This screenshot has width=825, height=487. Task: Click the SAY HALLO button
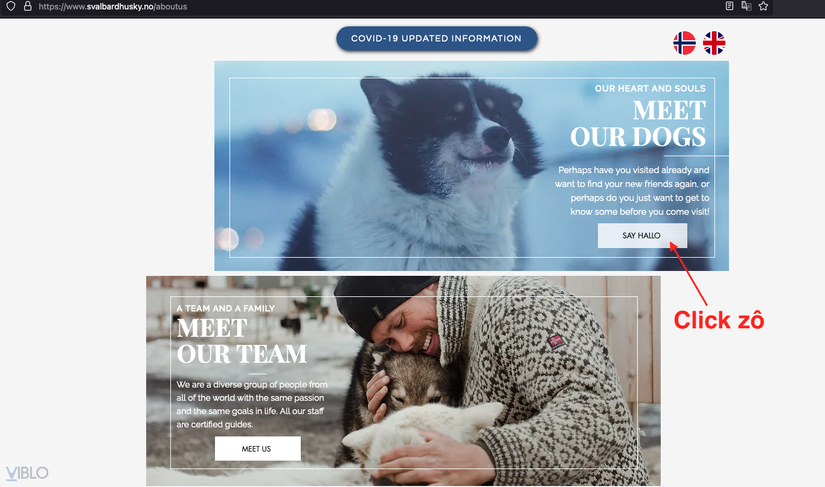coord(642,236)
